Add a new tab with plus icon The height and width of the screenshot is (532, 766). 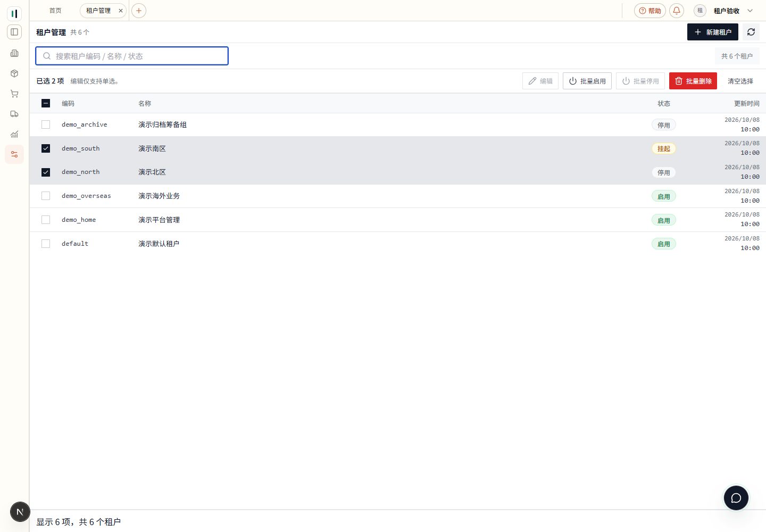click(x=139, y=11)
